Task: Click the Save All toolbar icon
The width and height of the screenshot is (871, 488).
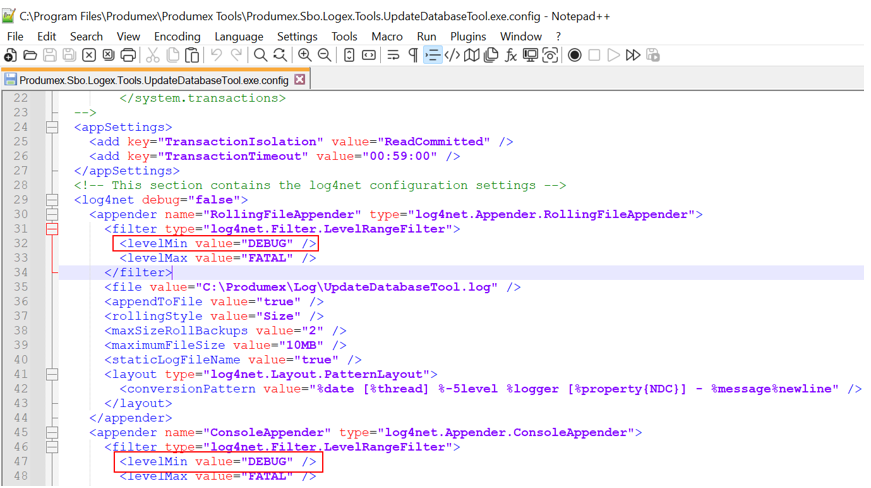Action: coord(69,56)
